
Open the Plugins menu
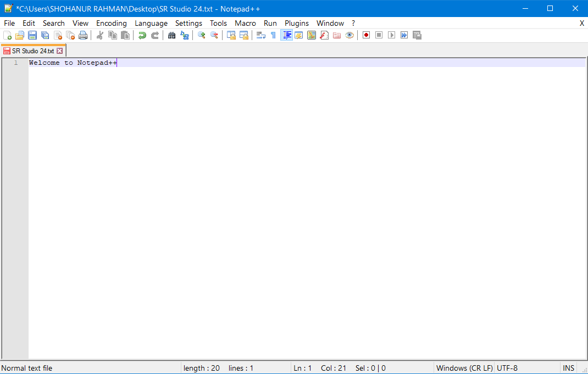click(297, 23)
